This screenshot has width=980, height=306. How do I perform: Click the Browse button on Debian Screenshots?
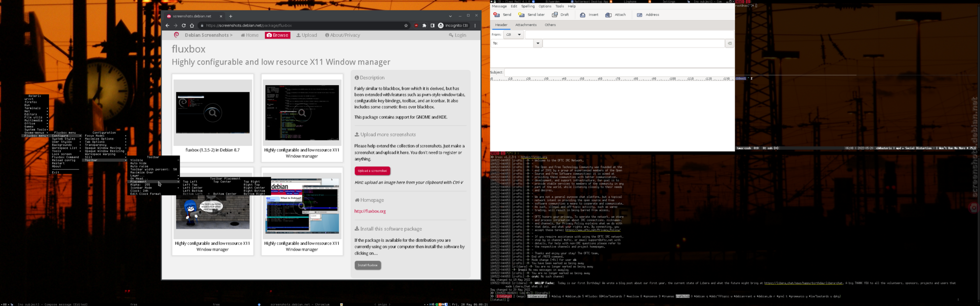coord(278,35)
